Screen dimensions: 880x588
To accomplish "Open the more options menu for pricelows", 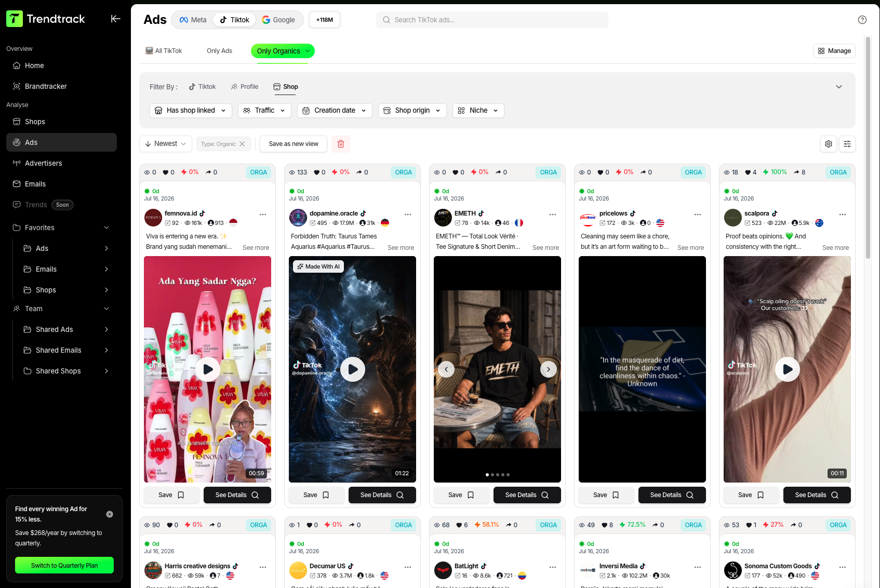I will 698,215.
